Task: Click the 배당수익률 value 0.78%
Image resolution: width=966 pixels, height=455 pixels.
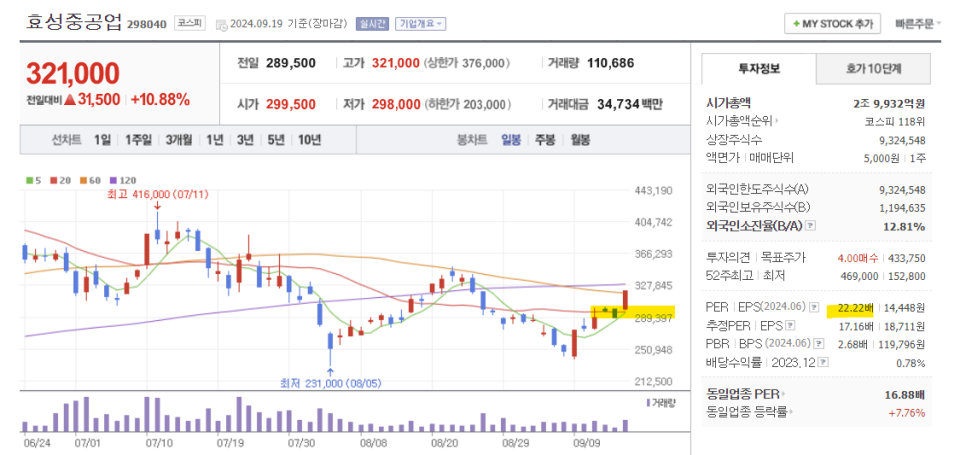Action: 911,362
